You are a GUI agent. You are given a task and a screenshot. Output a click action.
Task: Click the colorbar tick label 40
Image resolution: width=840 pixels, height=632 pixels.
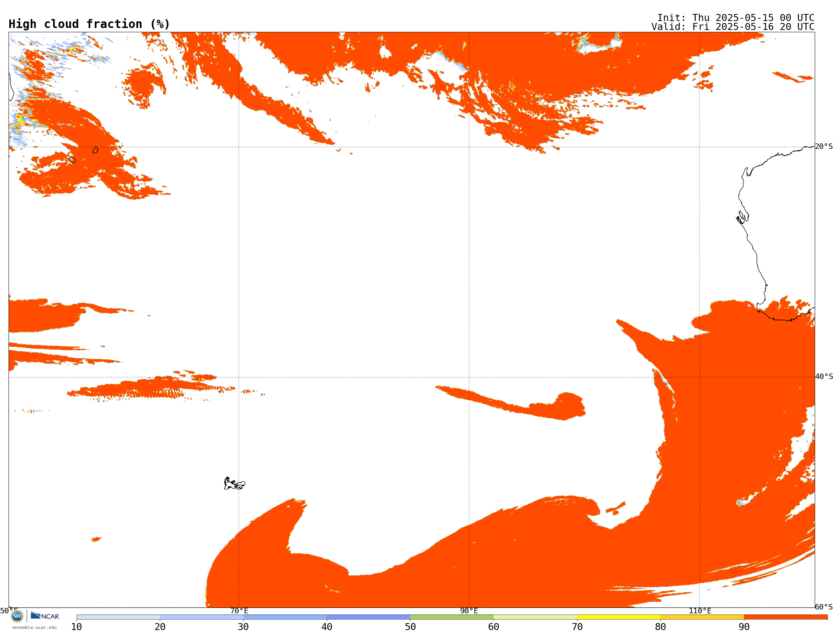point(327,627)
